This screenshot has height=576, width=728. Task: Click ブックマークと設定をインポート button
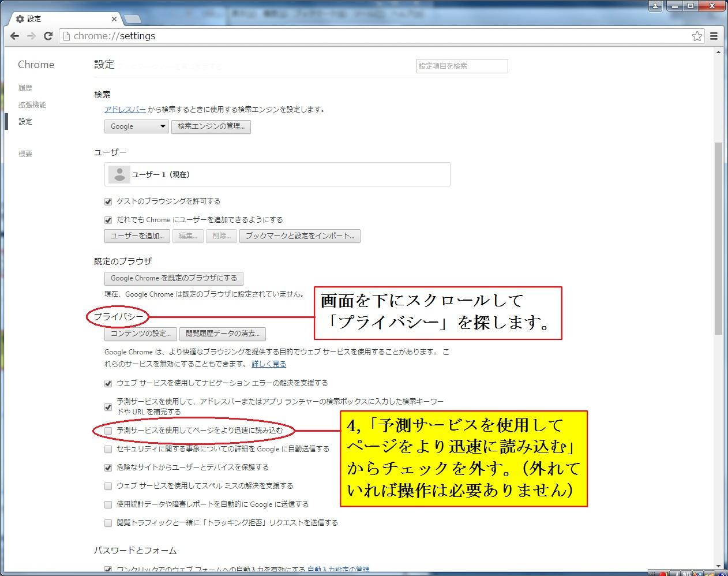[300, 235]
